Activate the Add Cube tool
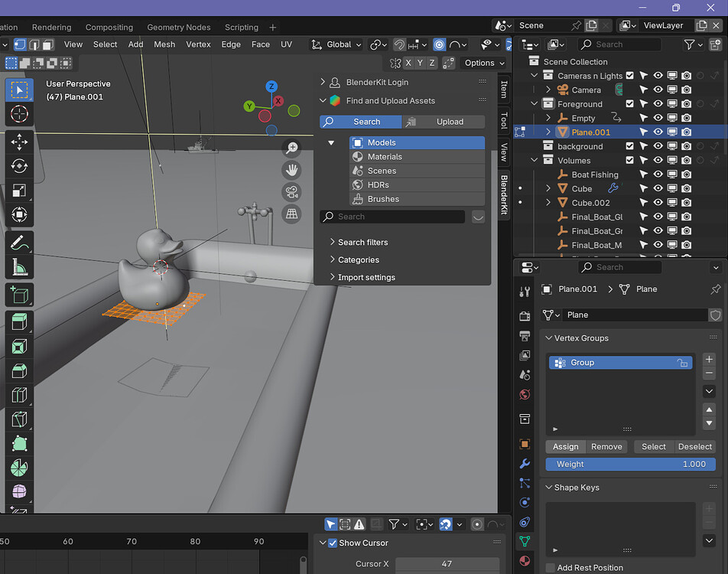The height and width of the screenshot is (574, 728). click(19, 295)
